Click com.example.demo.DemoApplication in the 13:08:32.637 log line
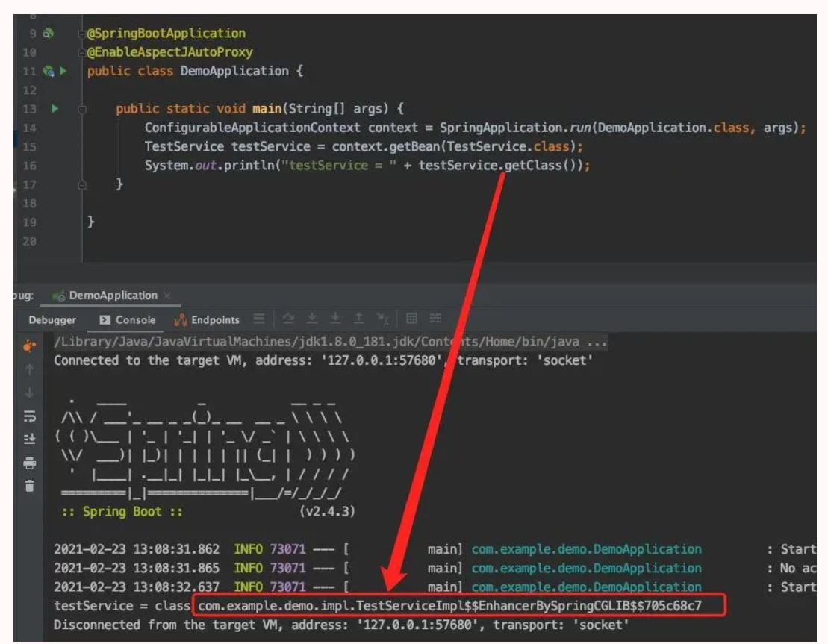This screenshot has height=644, width=828. 586,587
